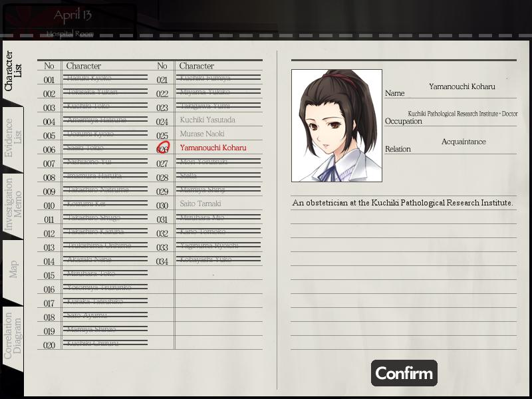Click the Confirm button

404,373
